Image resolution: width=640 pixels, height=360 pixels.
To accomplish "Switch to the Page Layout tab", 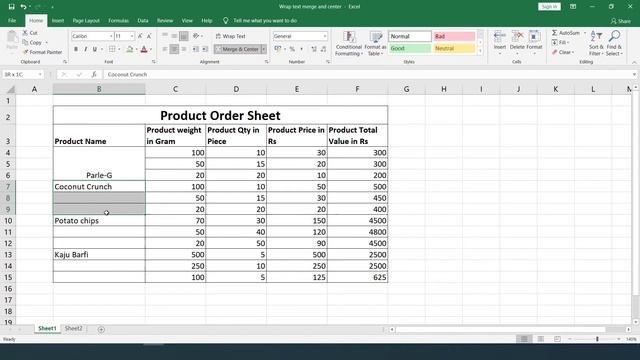I will coord(86,20).
